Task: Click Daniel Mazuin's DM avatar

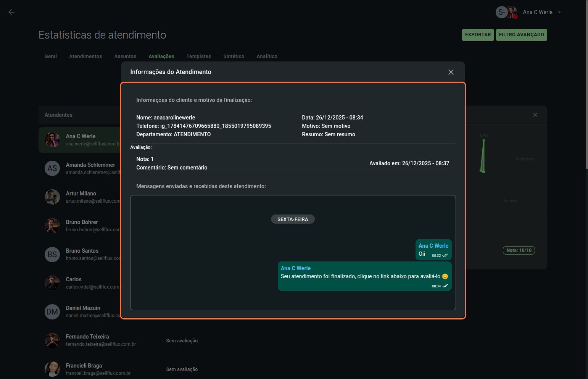Action: point(52,312)
